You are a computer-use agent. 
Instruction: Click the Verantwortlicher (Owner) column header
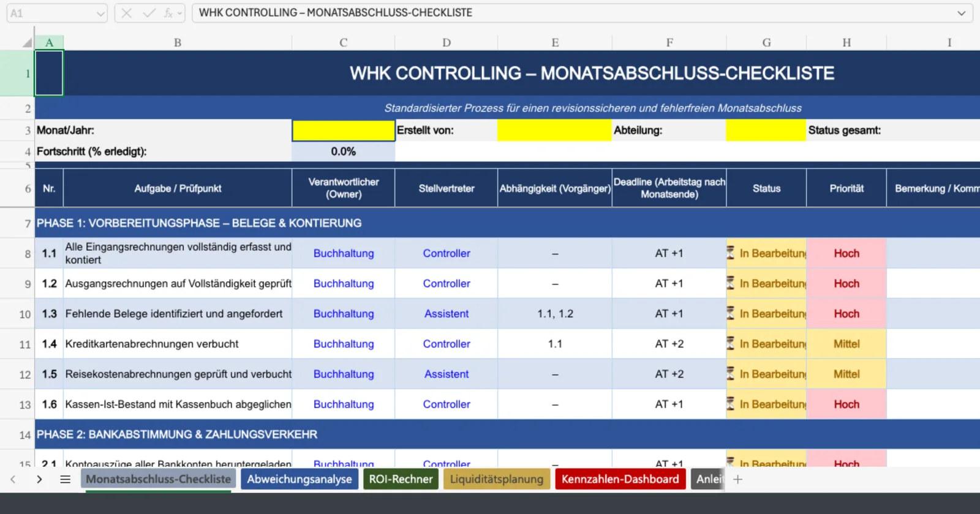tap(344, 188)
